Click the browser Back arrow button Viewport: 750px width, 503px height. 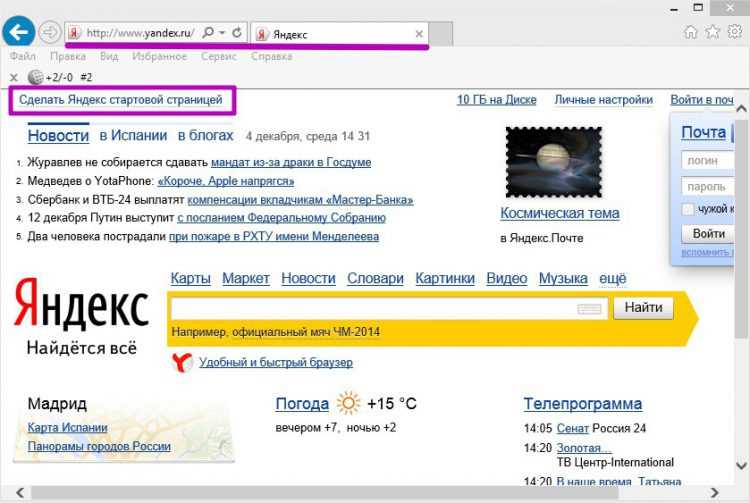coord(19,32)
